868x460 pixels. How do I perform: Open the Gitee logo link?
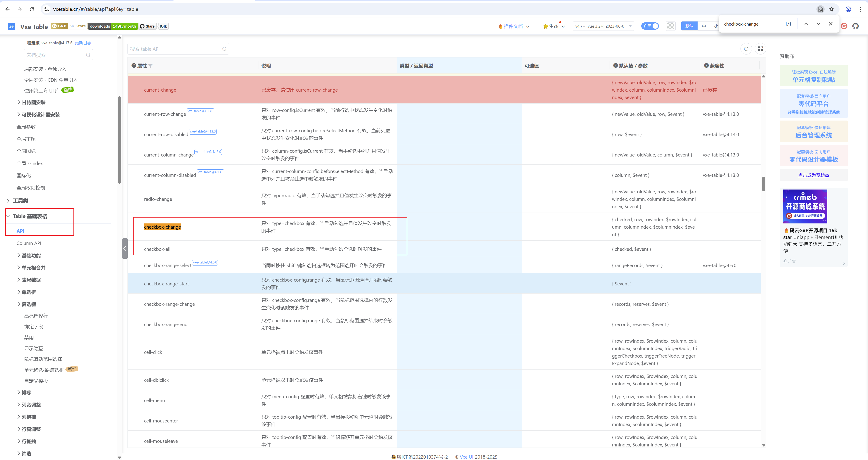tap(844, 26)
